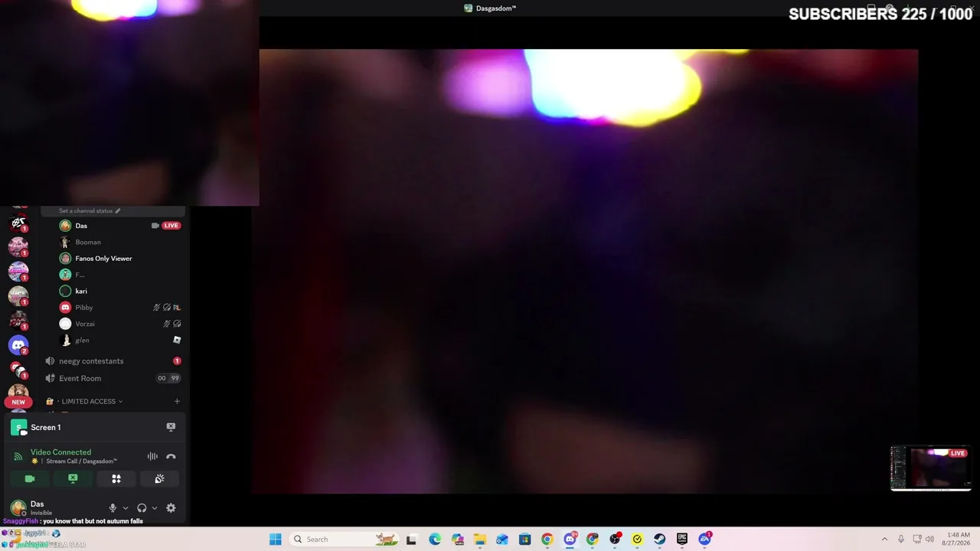
Task: Open Microsoft Store from the taskbar
Action: (524, 540)
